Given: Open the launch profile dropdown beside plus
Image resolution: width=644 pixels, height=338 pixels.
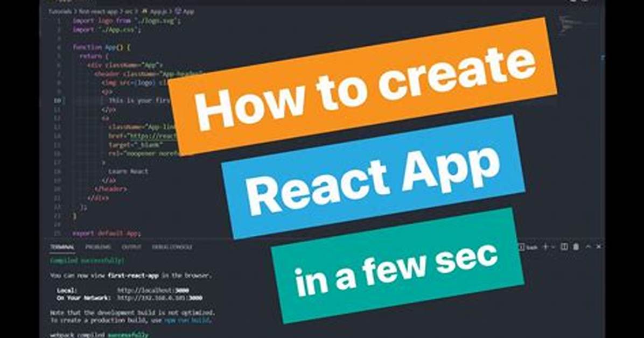Looking at the screenshot, I should [x=553, y=247].
